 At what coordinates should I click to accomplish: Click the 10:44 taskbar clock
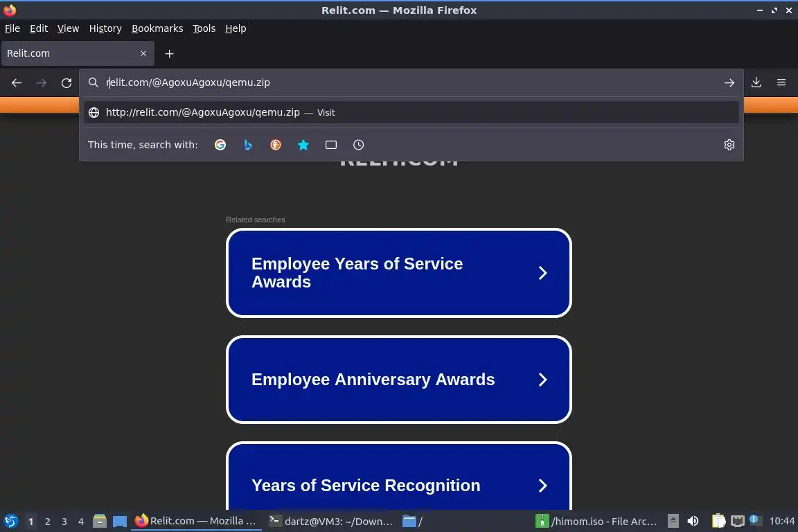[781, 522]
